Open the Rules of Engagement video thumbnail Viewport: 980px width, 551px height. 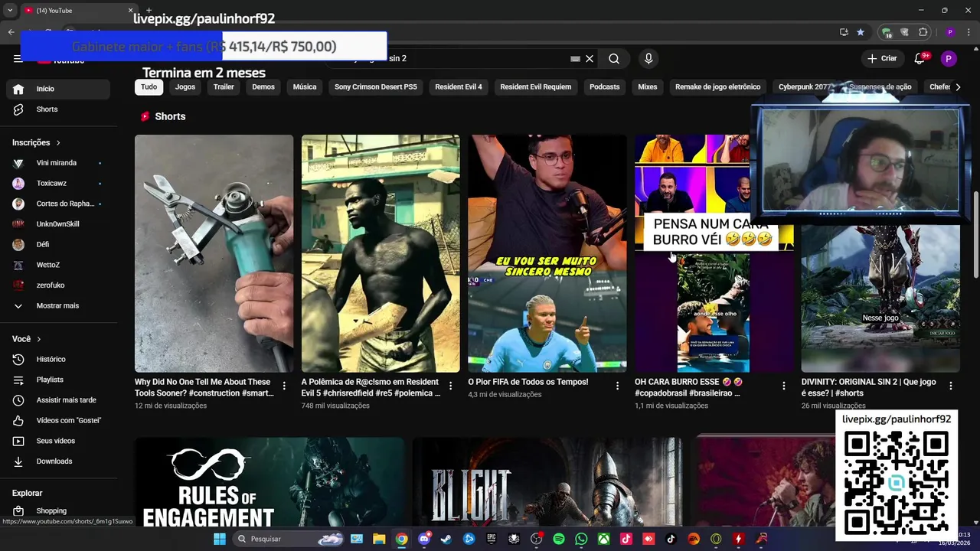click(x=269, y=482)
